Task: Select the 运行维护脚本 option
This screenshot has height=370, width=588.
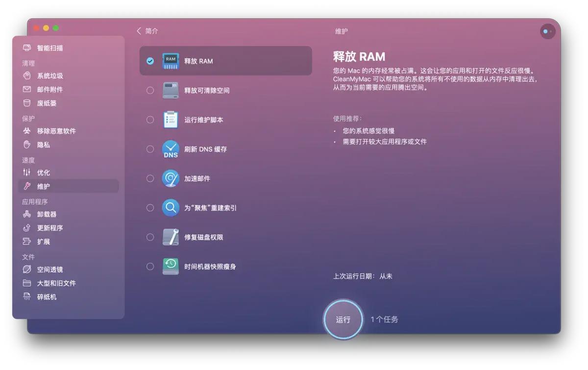Action: coord(150,120)
